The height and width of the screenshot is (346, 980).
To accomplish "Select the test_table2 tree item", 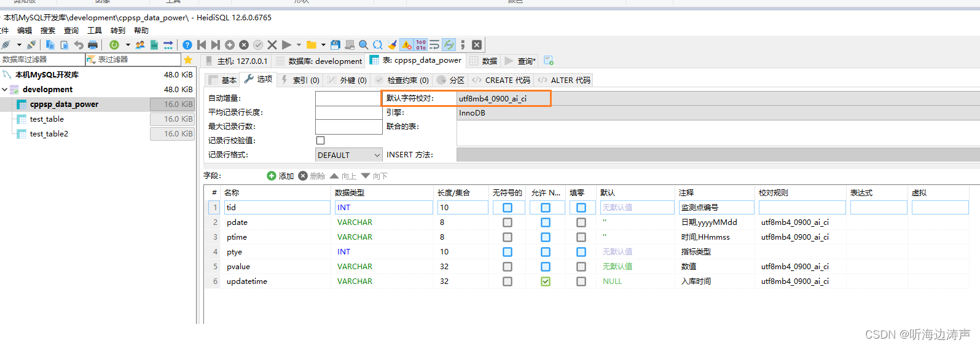I will tap(49, 134).
